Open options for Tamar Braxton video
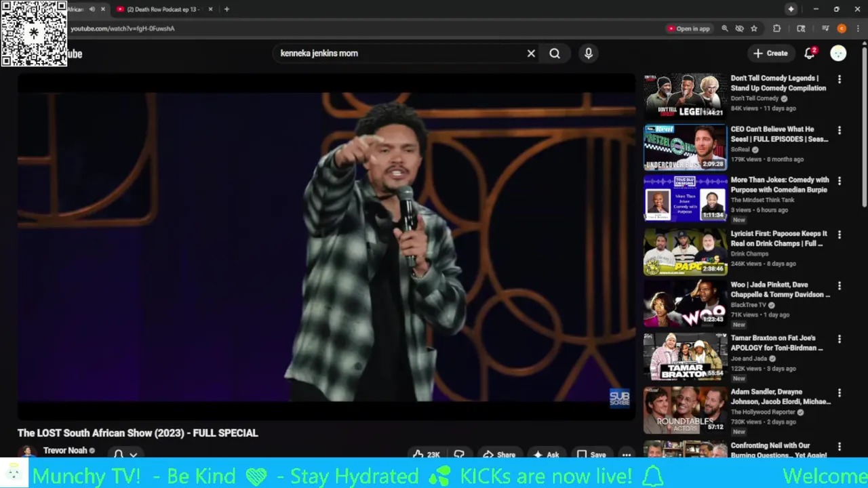The width and height of the screenshot is (868, 488). (840, 339)
